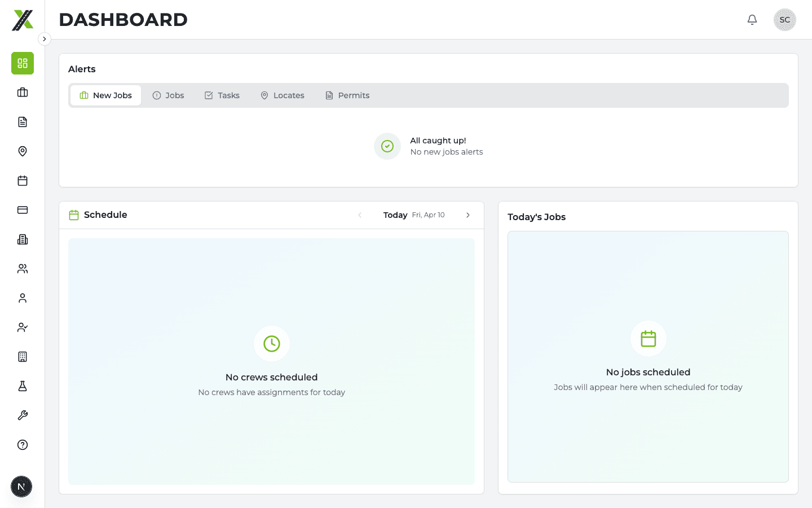This screenshot has width=812, height=508.
Task: Switch to the Jobs alerts tab
Action: tap(168, 95)
